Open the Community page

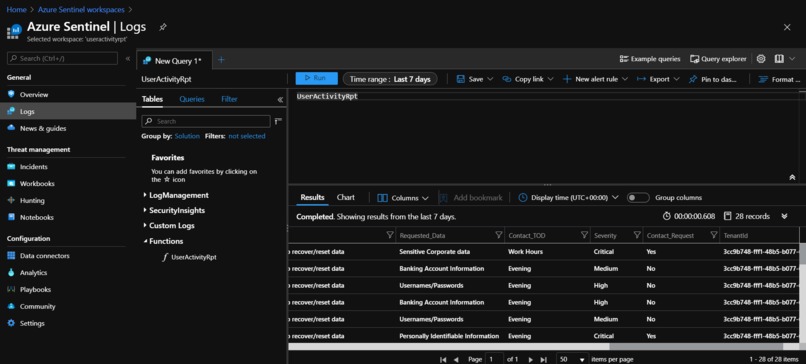(37, 306)
